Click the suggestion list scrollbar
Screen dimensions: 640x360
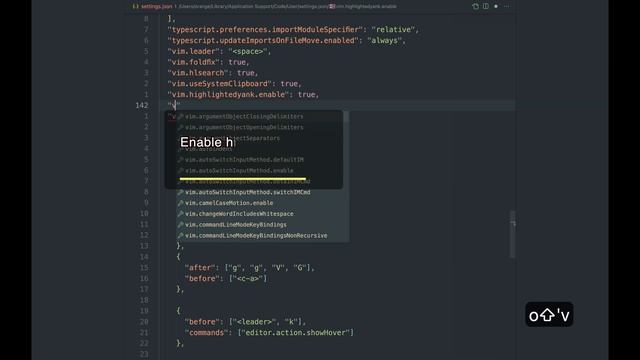pos(346,117)
